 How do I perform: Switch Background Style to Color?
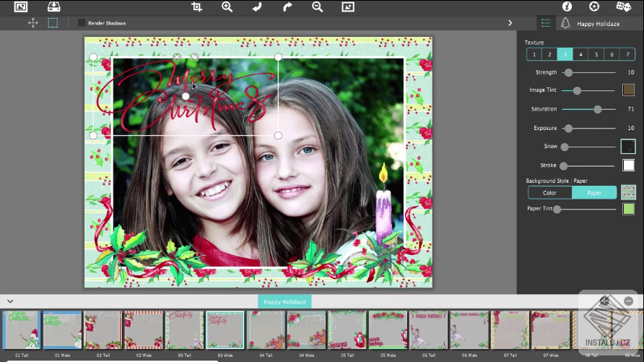[x=549, y=193]
